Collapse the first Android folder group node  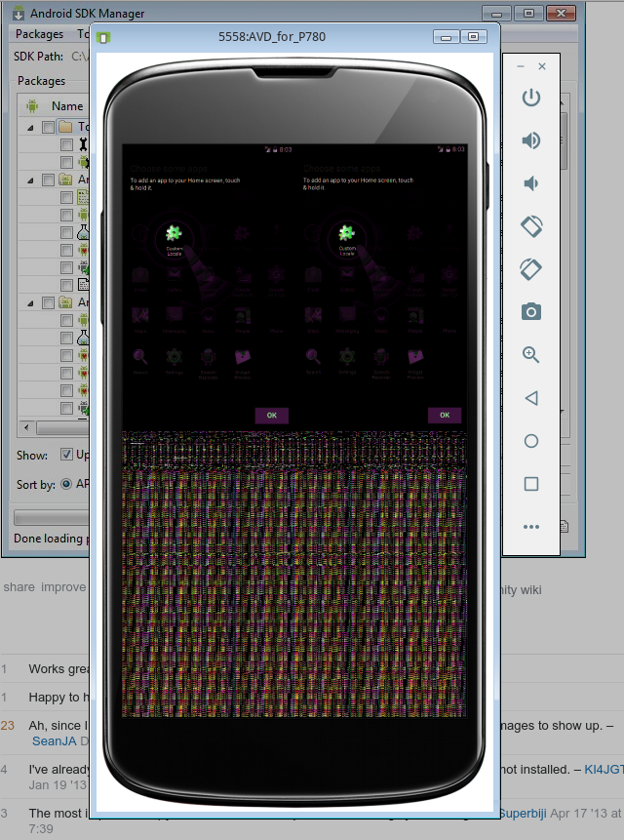(x=30, y=180)
